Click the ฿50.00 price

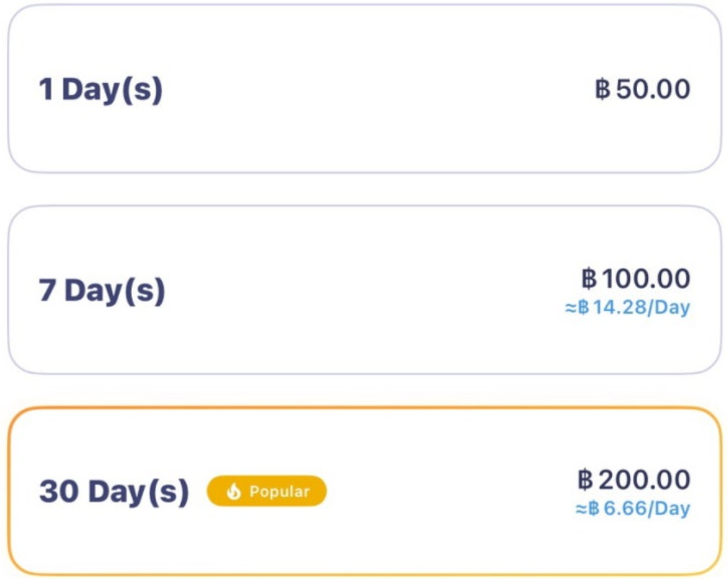[643, 89]
